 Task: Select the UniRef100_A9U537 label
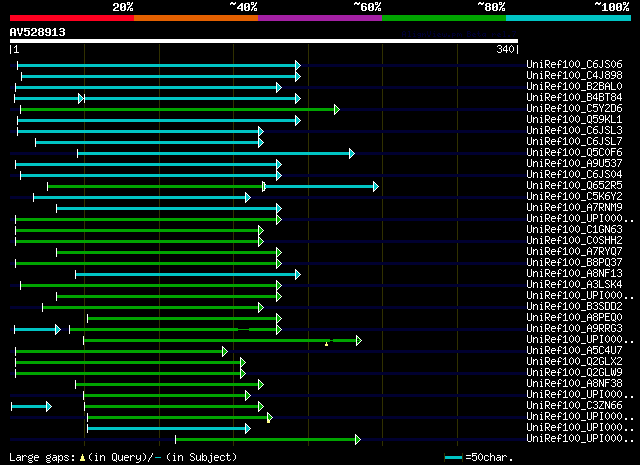(x=574, y=164)
